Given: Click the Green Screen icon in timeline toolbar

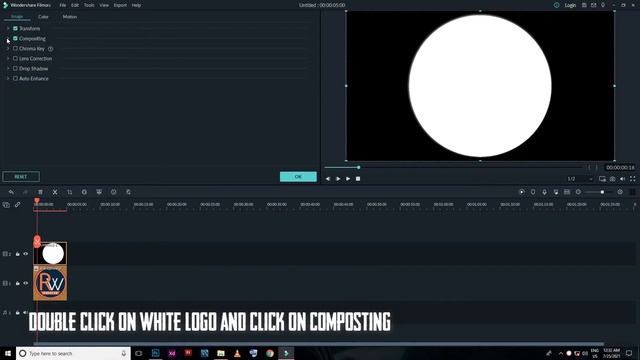Looking at the screenshot, I should click(x=99, y=192).
